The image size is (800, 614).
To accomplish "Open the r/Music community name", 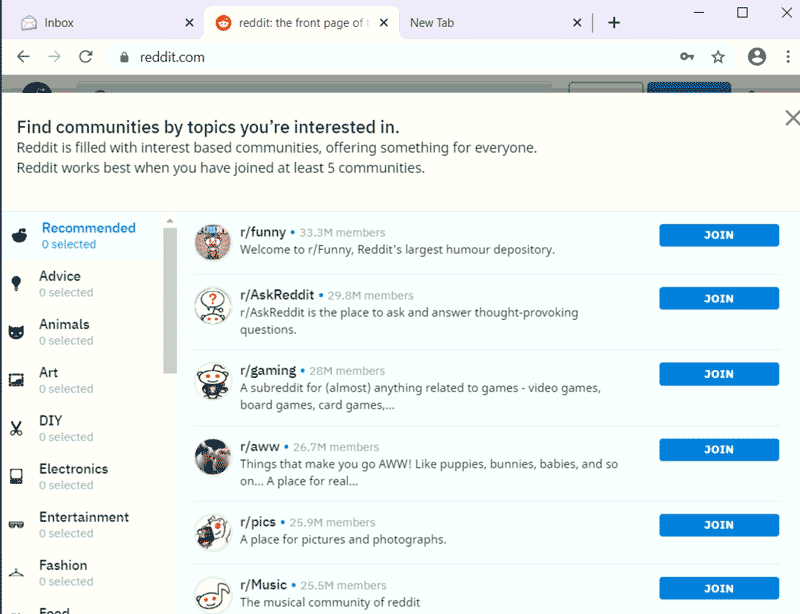I will tap(263, 585).
